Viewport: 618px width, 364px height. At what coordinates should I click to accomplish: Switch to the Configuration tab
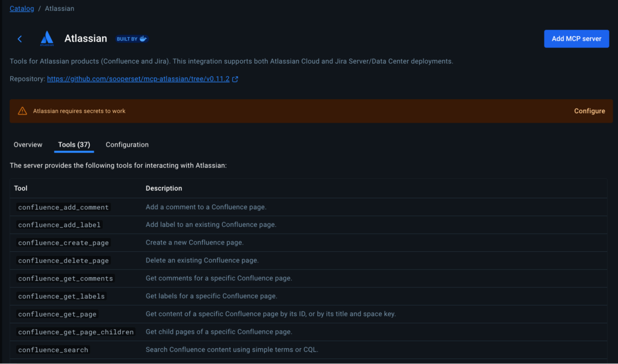tap(127, 145)
